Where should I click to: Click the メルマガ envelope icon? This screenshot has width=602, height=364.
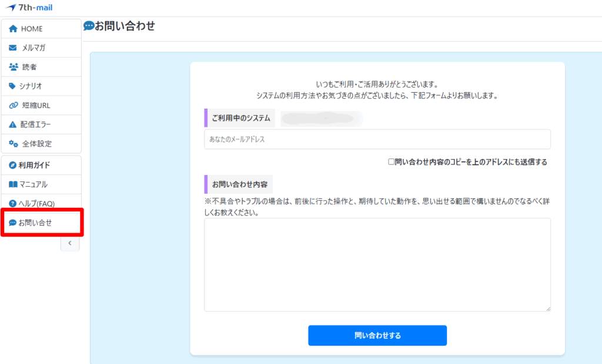tap(14, 48)
